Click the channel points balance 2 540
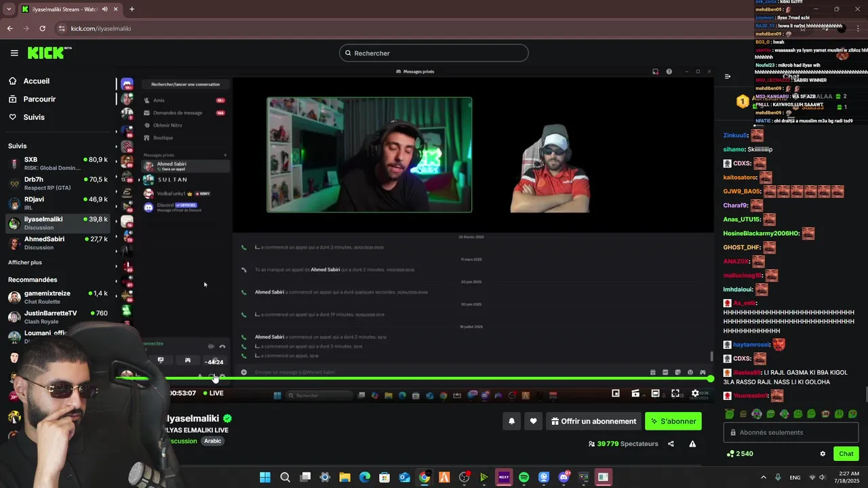Screen dimensions: 868x488 point(739,453)
